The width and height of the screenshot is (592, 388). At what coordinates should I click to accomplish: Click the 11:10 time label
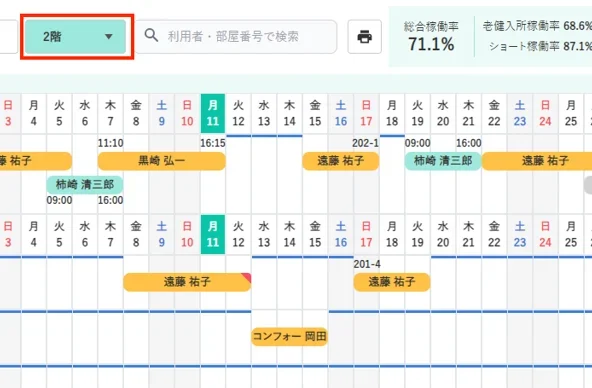pos(111,143)
